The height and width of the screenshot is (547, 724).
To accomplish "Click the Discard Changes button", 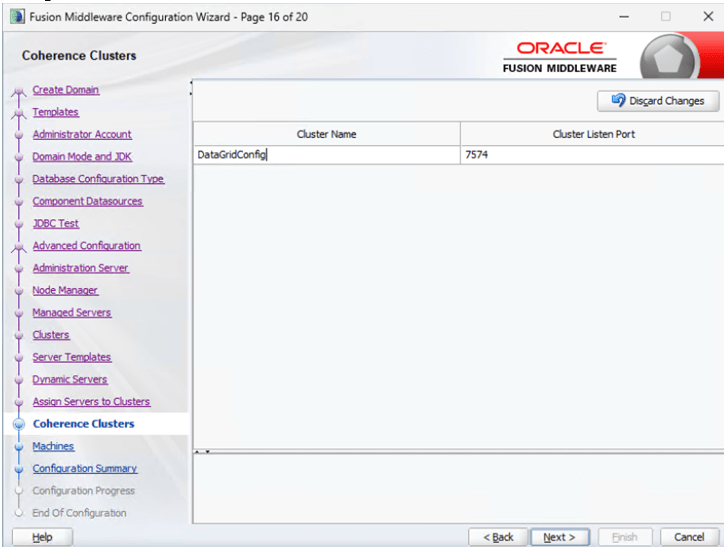I will [x=658, y=101].
